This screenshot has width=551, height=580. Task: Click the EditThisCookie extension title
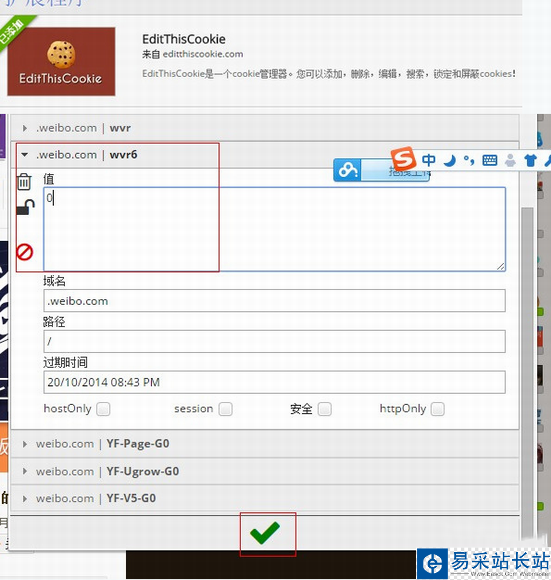click(184, 39)
